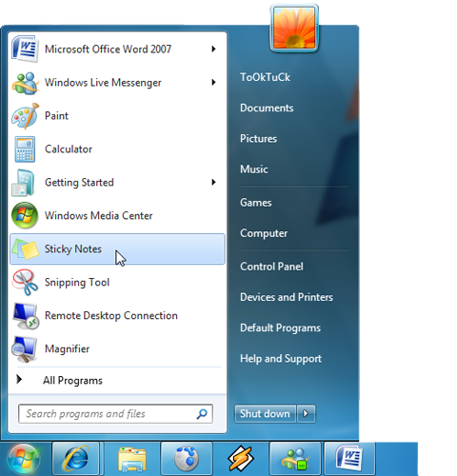
Task: Select Sticky Notes menu entry
Action: pyautogui.click(x=117, y=249)
